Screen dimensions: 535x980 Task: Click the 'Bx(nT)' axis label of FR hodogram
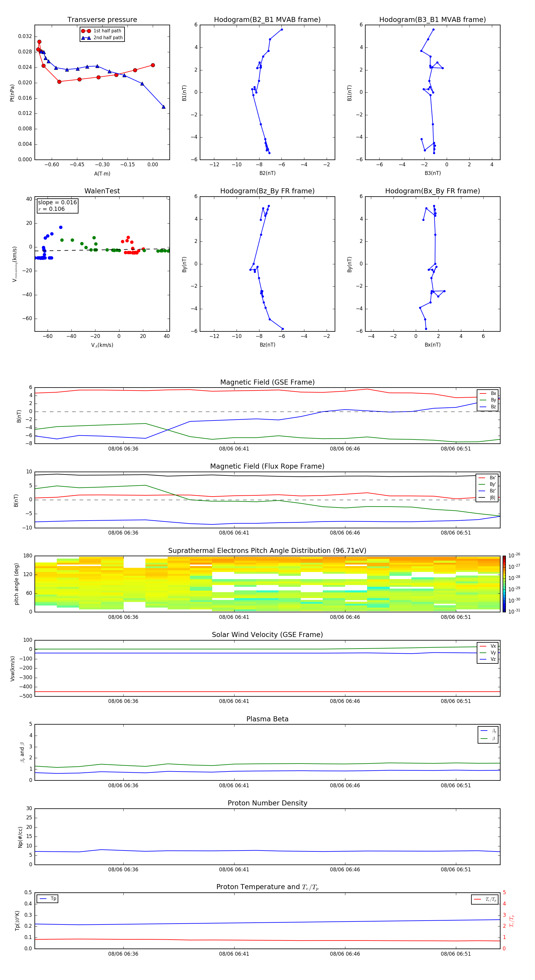coord(432,345)
